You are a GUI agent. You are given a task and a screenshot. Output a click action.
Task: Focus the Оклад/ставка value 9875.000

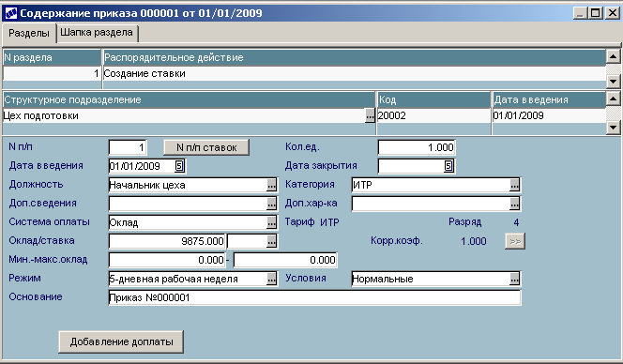click(x=167, y=241)
